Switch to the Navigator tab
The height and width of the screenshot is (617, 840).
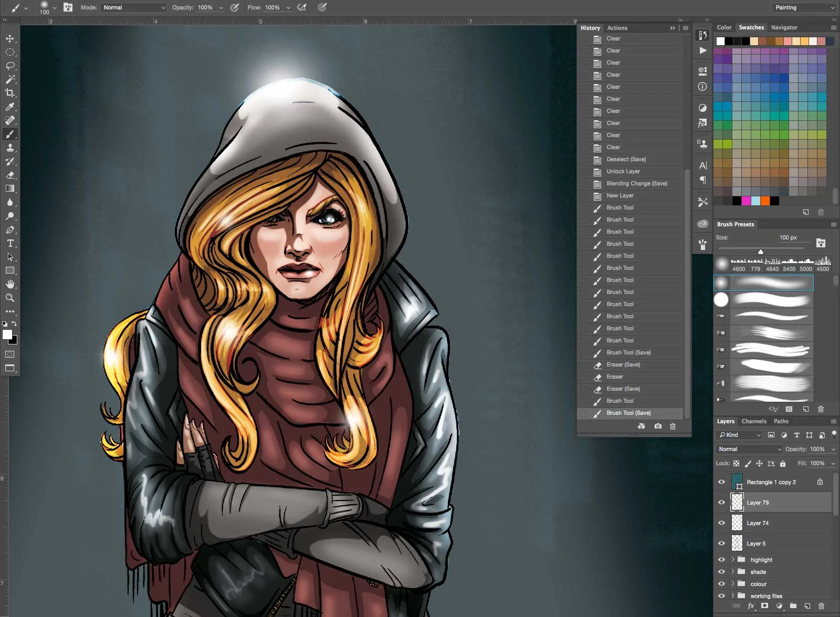[x=784, y=27]
